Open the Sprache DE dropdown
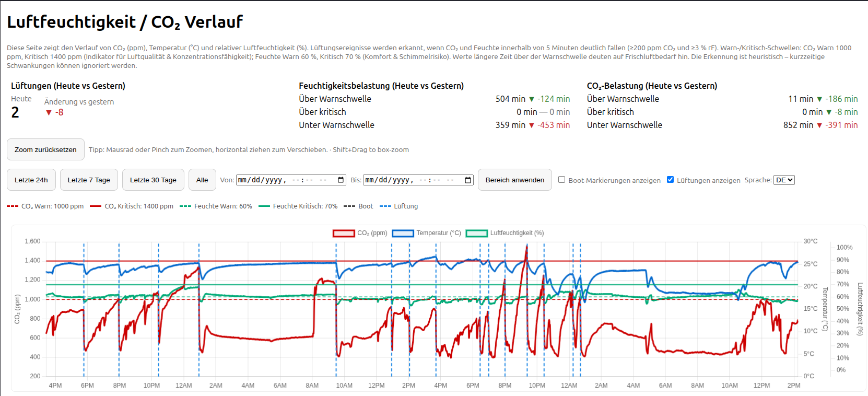The height and width of the screenshot is (396, 868). pyautogui.click(x=784, y=180)
